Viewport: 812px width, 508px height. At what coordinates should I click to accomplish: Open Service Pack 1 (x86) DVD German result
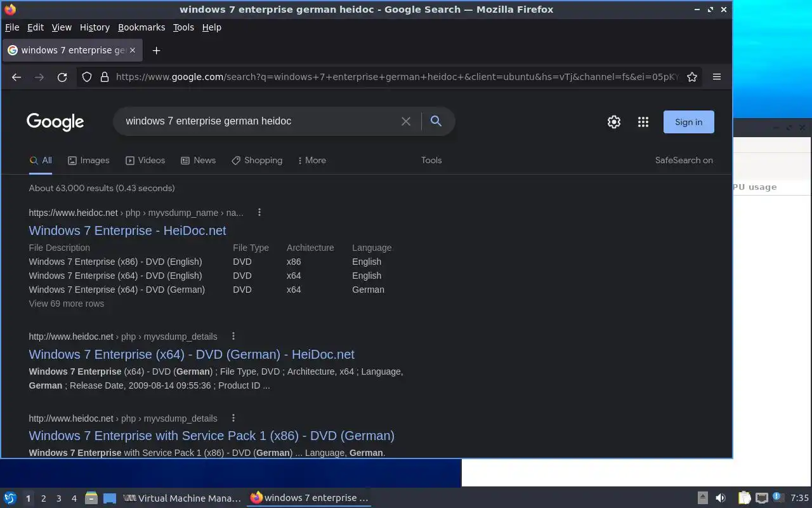(x=211, y=436)
